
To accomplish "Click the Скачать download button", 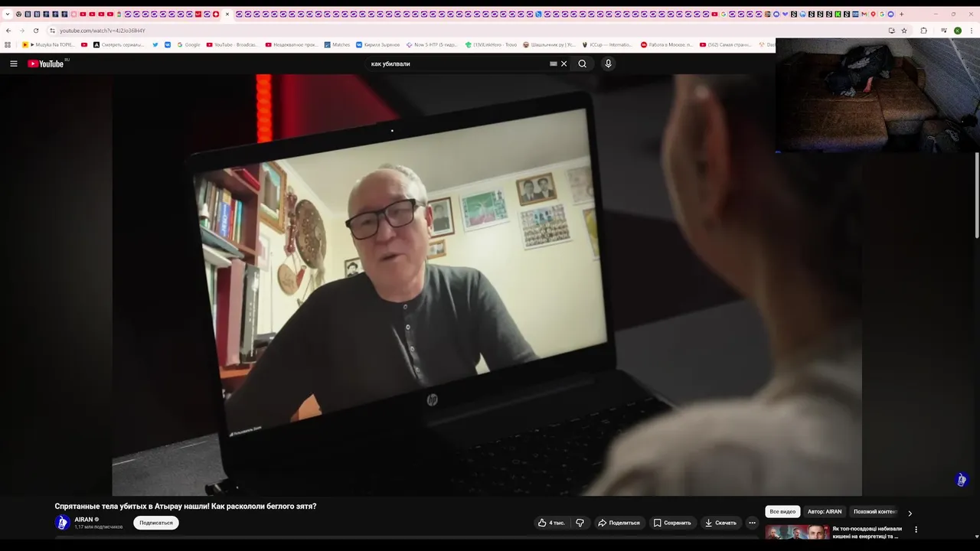I will coord(720,523).
